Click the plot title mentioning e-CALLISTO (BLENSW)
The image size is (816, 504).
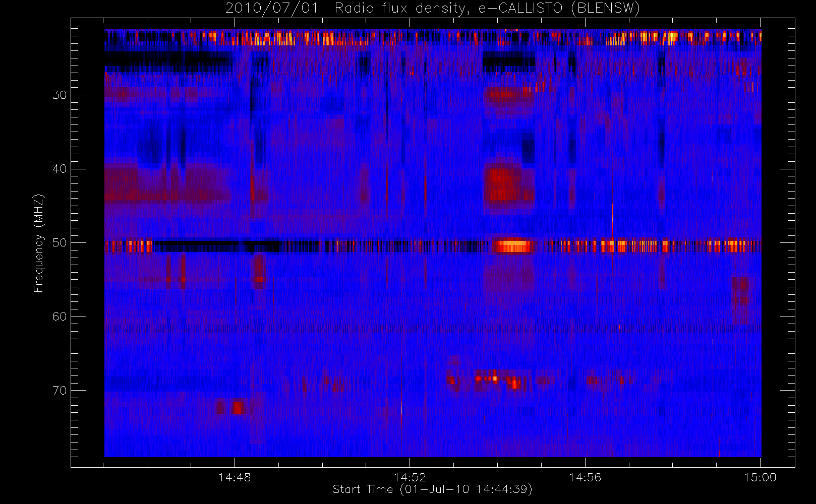[x=432, y=9]
